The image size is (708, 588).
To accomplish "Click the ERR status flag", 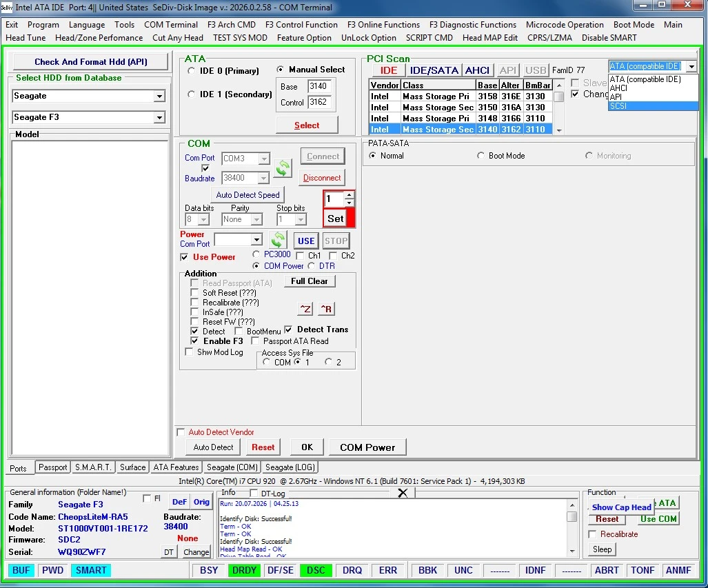I will coord(388,570).
